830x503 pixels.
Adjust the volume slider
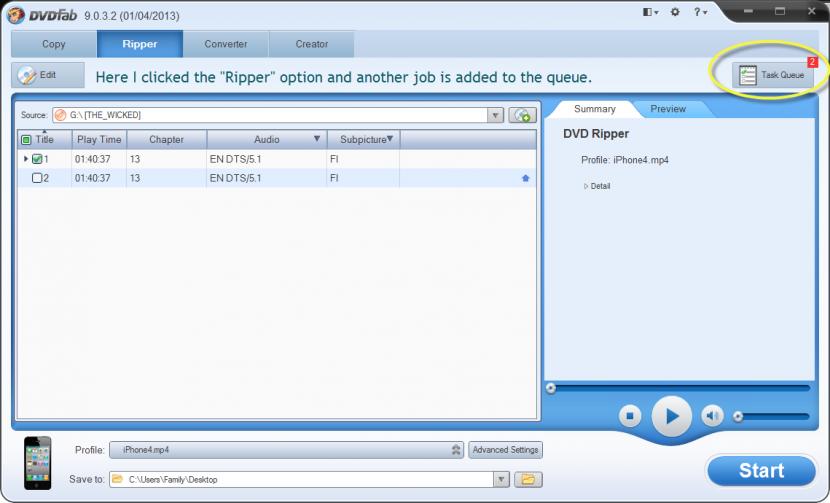tap(773, 417)
